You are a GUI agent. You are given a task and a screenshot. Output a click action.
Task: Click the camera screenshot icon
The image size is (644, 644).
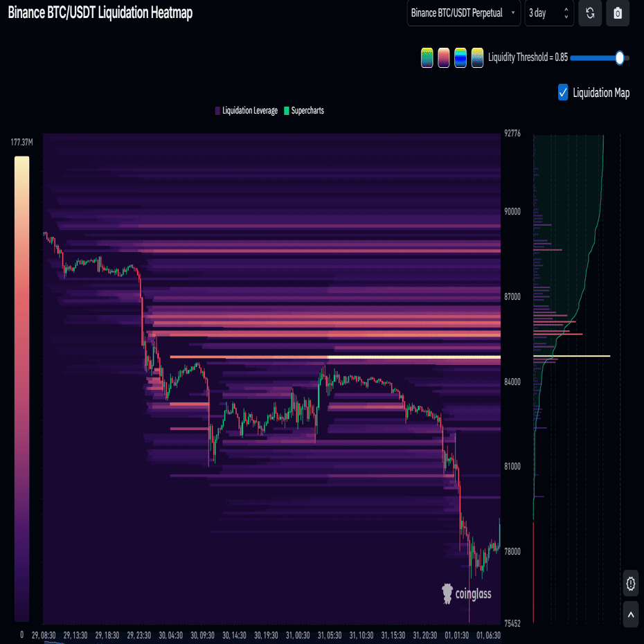617,13
